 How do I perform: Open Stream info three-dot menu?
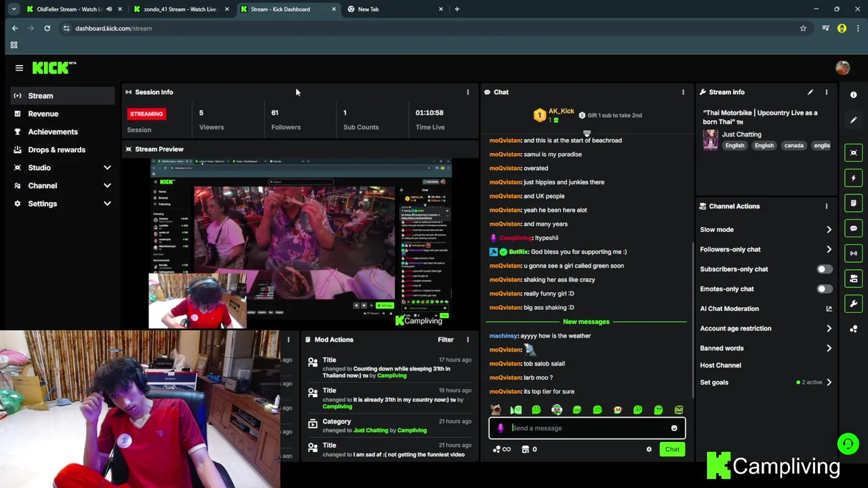pos(826,92)
